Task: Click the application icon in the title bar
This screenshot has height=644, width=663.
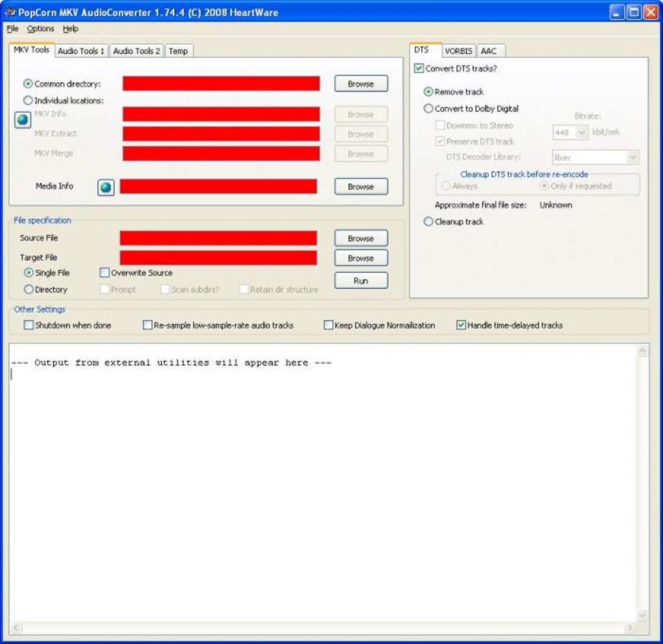Action: coord(9,12)
